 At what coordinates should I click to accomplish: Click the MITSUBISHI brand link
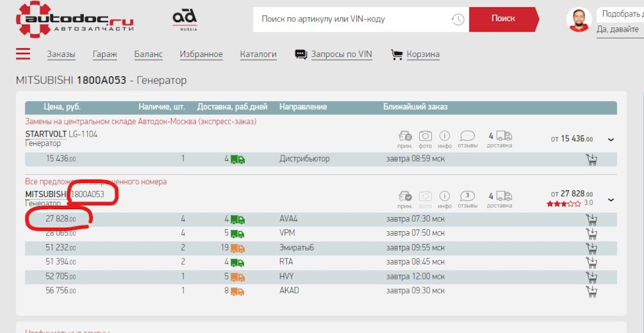pos(46,194)
